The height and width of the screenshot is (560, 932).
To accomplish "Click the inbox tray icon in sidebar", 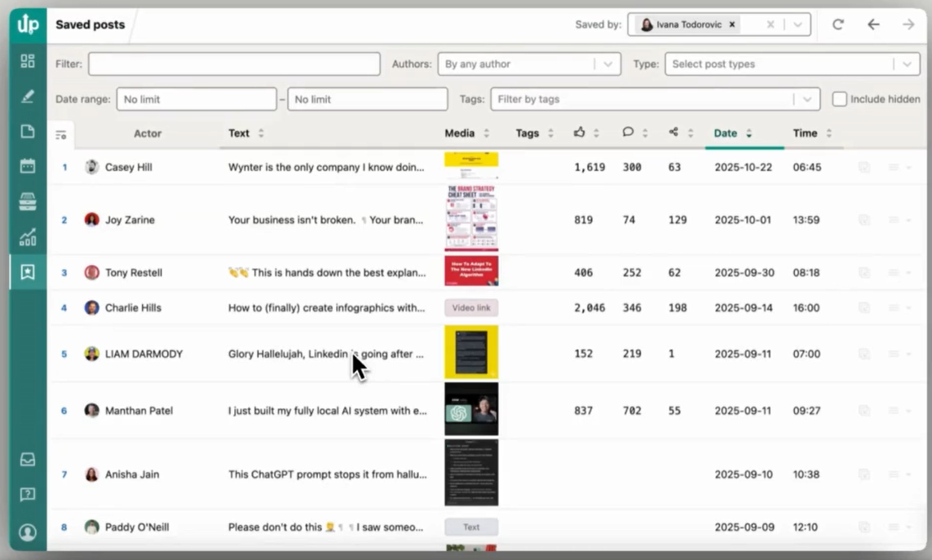I will pos(28,460).
